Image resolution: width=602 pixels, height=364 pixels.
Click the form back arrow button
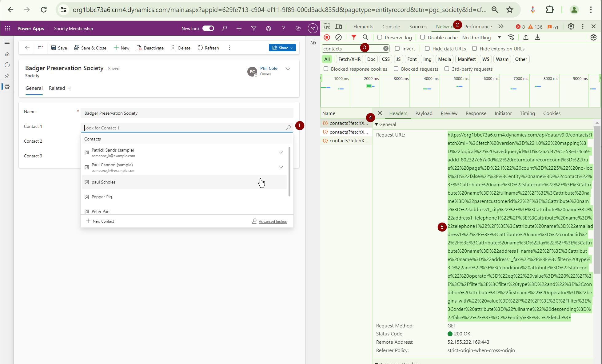[x=27, y=48]
